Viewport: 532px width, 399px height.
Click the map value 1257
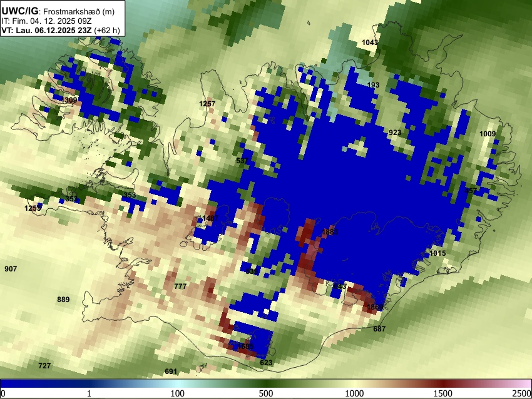pyautogui.click(x=207, y=104)
